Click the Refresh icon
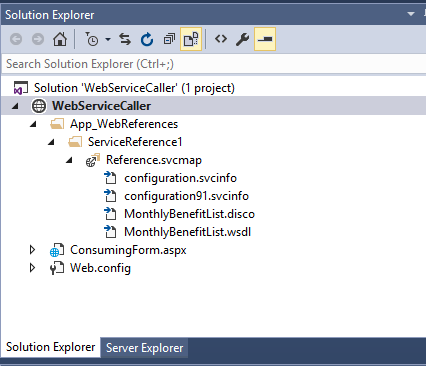Screen dimensions: 426x366 [x=147, y=39]
